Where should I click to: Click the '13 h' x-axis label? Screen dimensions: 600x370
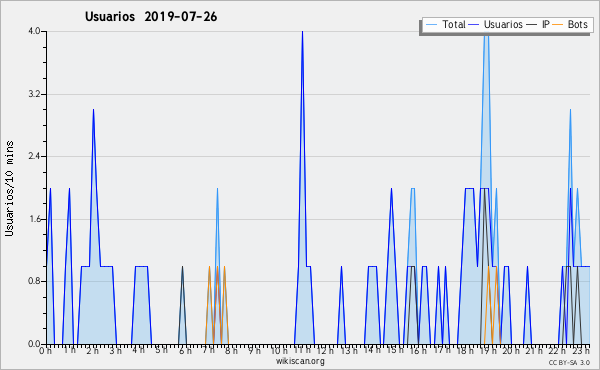[x=349, y=350]
